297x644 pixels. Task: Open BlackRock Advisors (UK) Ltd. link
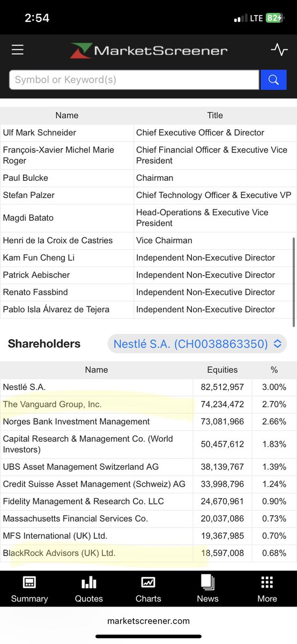[59, 553]
